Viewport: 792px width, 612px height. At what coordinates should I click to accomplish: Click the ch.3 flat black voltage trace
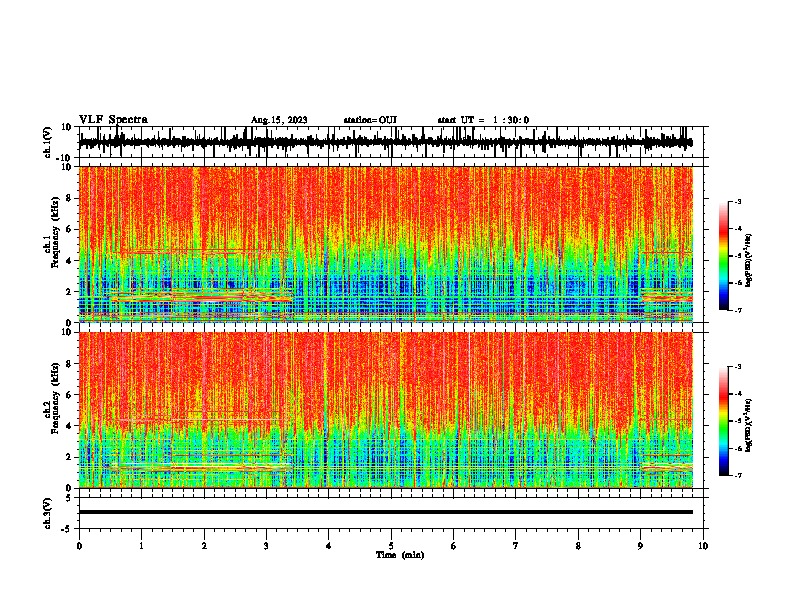[385, 512]
